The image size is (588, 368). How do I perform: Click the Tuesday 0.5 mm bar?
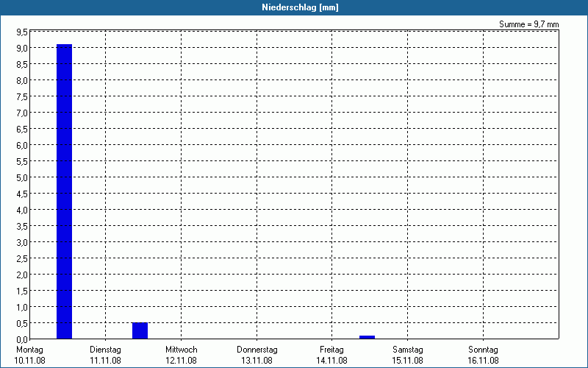(x=140, y=330)
